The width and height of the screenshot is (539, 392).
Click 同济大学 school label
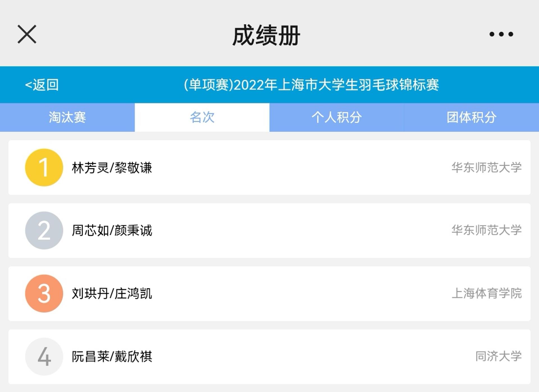click(x=498, y=356)
